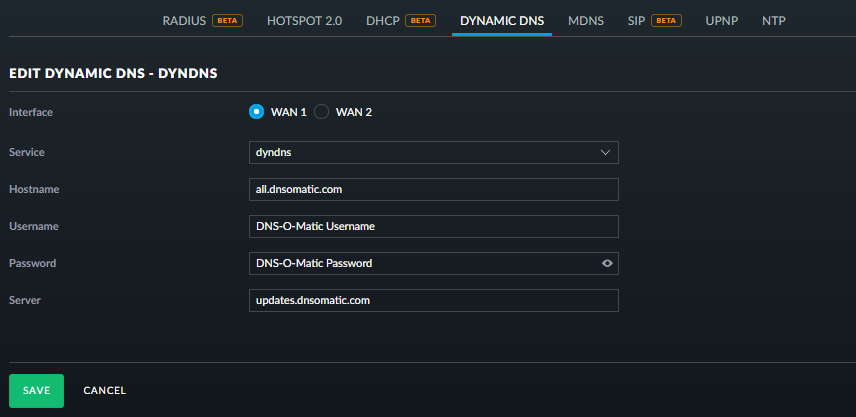Click the Hostname field with all.dnsomatic.com
Image resolution: width=856 pixels, height=417 pixels.
click(433, 189)
